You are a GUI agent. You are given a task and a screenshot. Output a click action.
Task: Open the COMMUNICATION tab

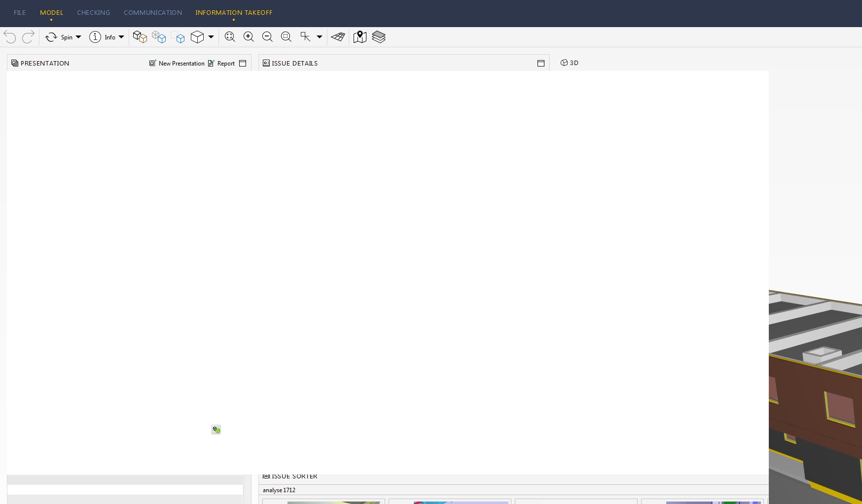click(153, 12)
